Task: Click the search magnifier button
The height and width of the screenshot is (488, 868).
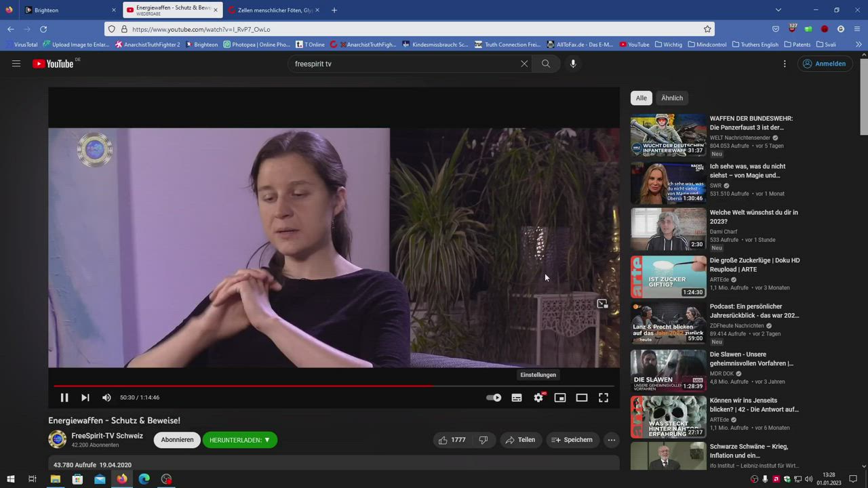Action: (546, 64)
